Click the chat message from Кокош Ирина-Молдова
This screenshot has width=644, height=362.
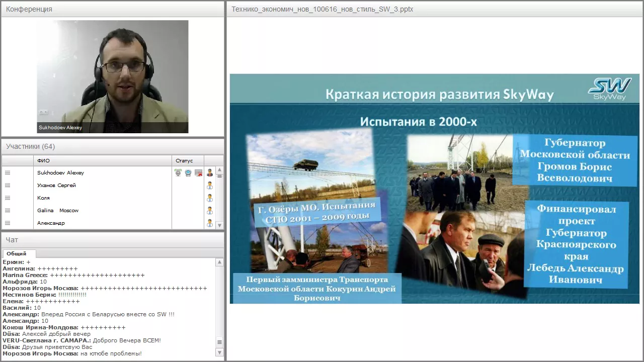(64, 328)
